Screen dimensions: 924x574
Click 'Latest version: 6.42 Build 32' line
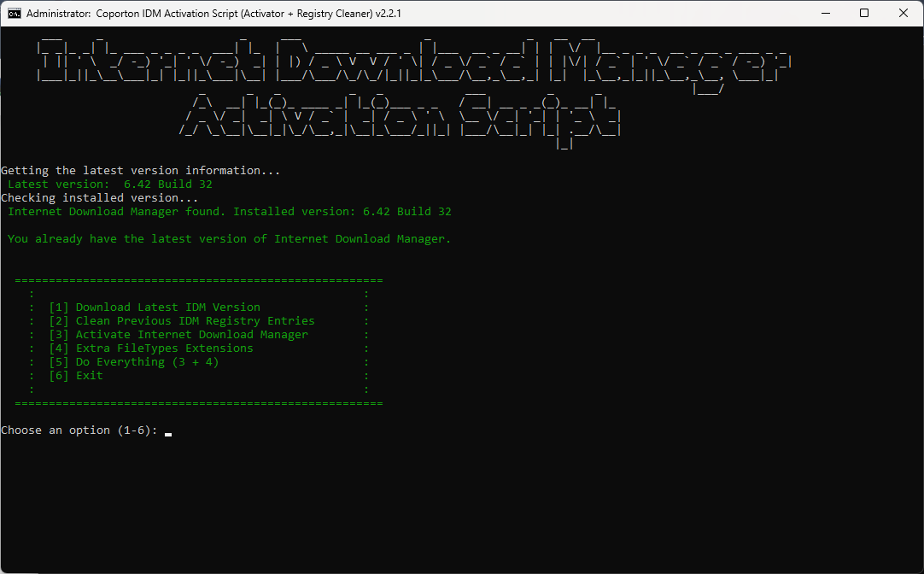(109, 184)
